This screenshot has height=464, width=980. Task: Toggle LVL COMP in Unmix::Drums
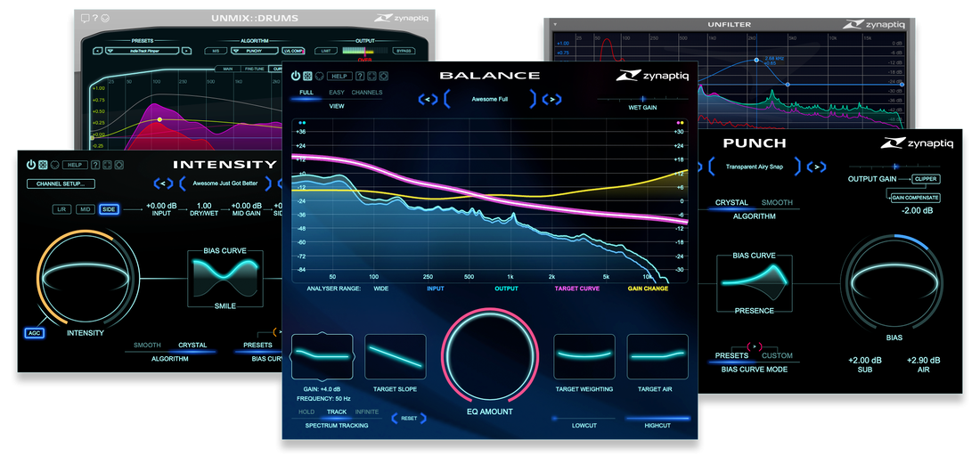pyautogui.click(x=293, y=51)
